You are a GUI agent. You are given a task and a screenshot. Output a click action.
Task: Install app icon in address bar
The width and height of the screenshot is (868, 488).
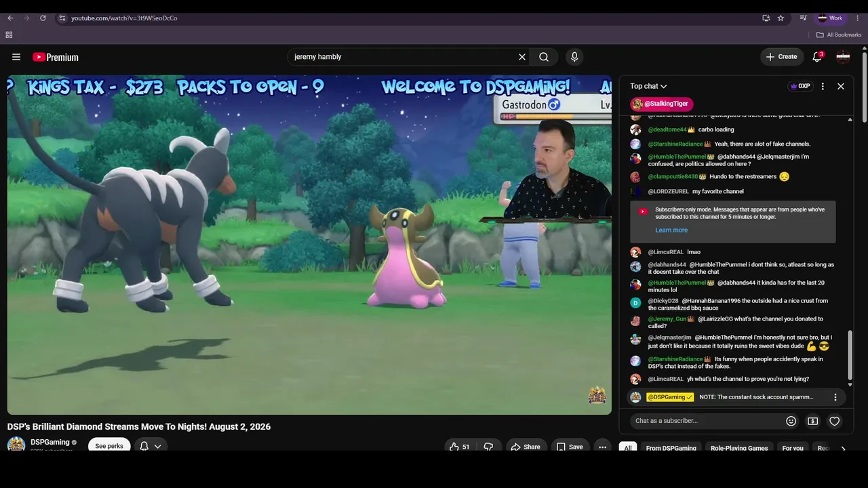766,18
